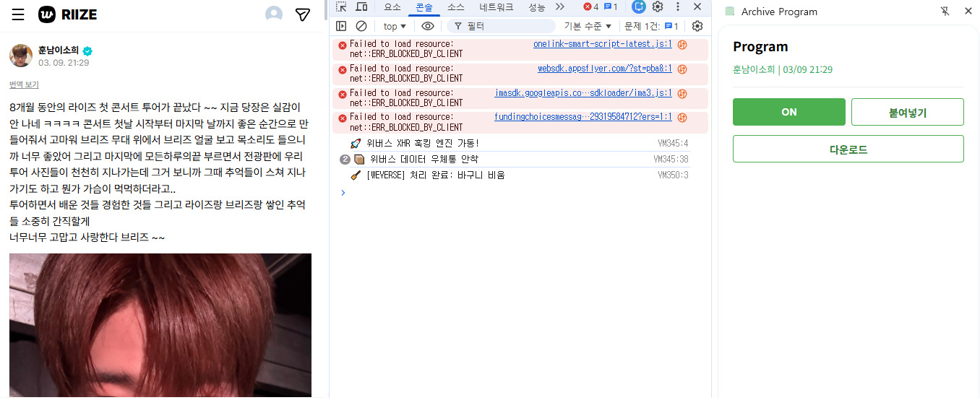Open live expression with the eye icon

click(x=428, y=26)
